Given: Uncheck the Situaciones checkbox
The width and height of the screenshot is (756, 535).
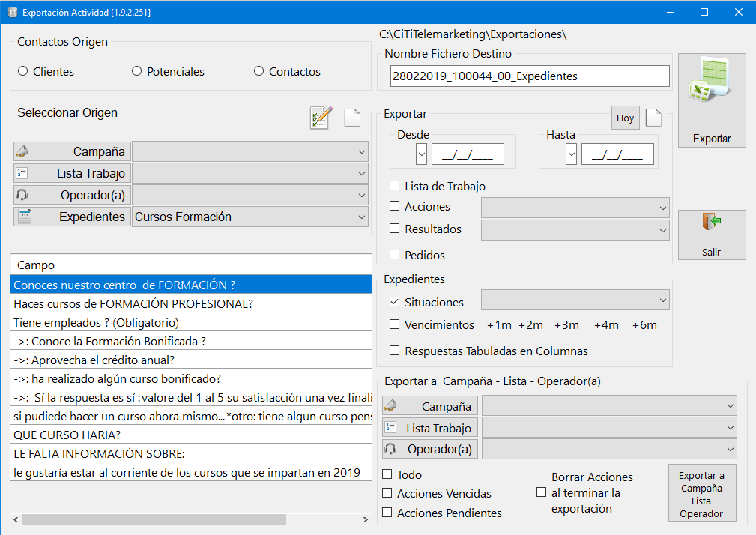Looking at the screenshot, I should [x=394, y=302].
